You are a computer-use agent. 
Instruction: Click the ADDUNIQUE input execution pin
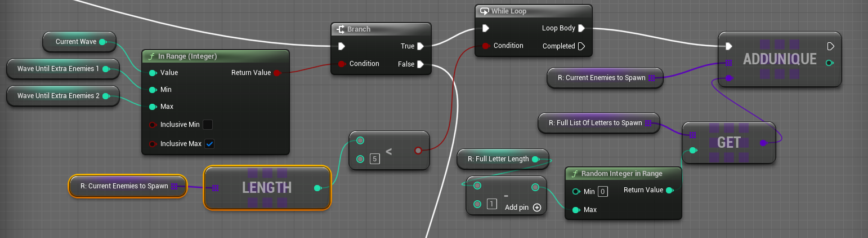[x=729, y=46]
